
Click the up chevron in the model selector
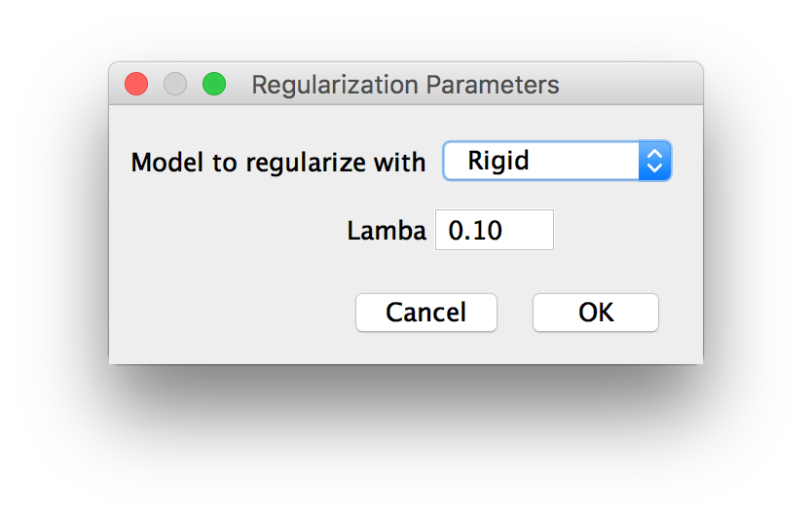pos(655,153)
